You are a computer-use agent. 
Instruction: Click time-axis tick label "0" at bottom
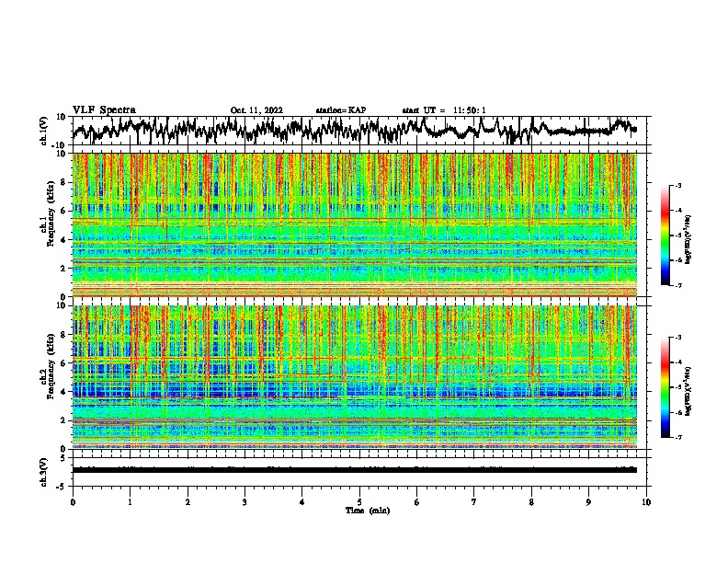point(73,502)
